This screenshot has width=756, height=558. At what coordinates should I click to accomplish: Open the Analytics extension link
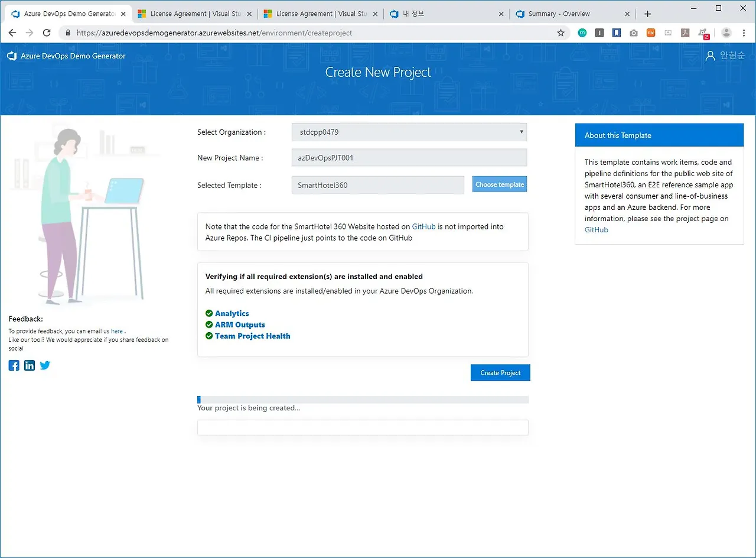pos(232,314)
